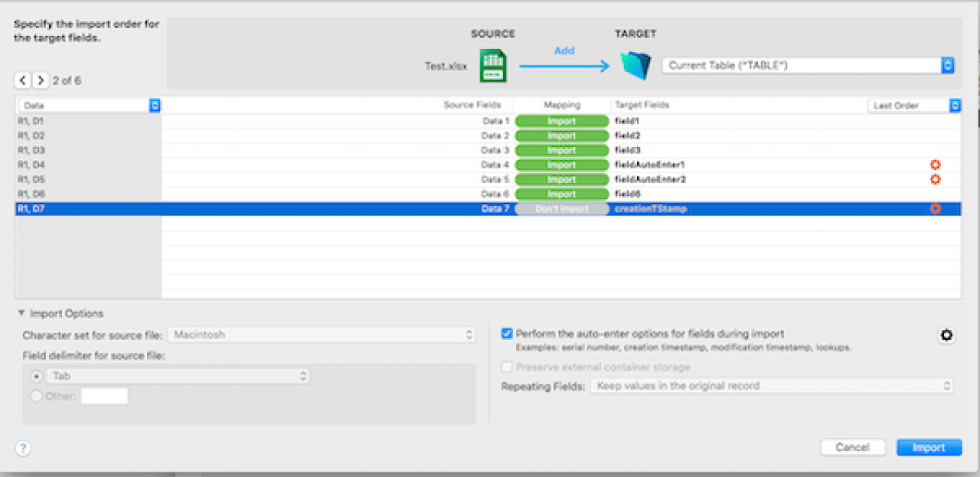This screenshot has height=477, width=980.
Task: Click the Import button
Action: pyautogui.click(x=929, y=448)
